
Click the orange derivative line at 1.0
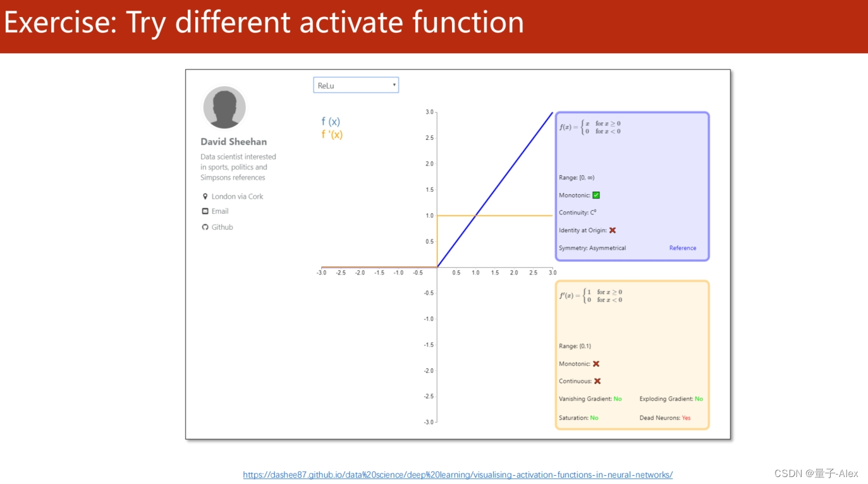pos(495,216)
